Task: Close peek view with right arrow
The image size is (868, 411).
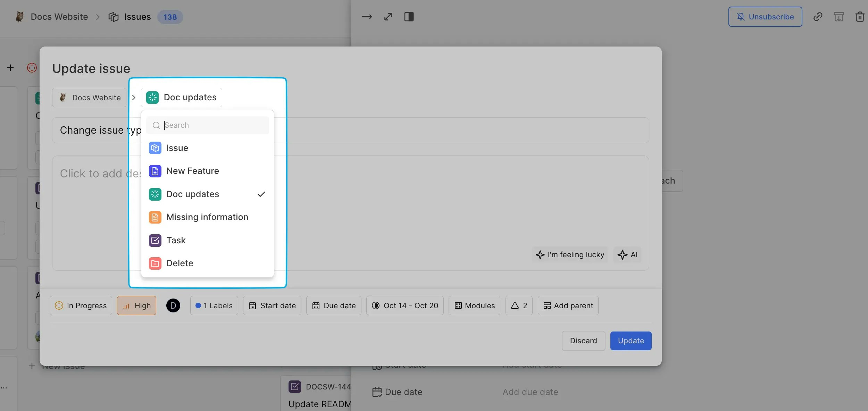Action: coord(367,17)
